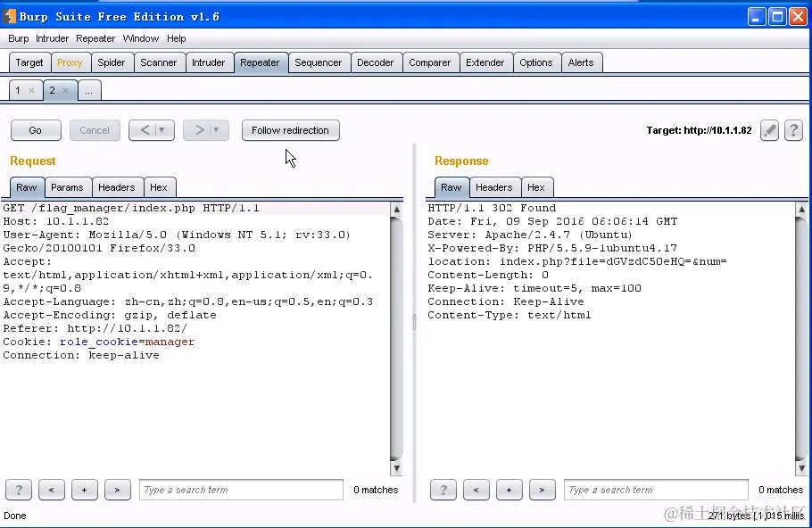Switch to the Scanner tab
Viewport: 812px width, 528px height.
click(x=159, y=62)
